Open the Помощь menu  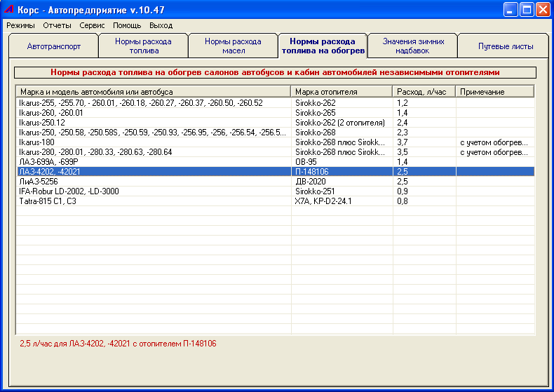point(127,25)
